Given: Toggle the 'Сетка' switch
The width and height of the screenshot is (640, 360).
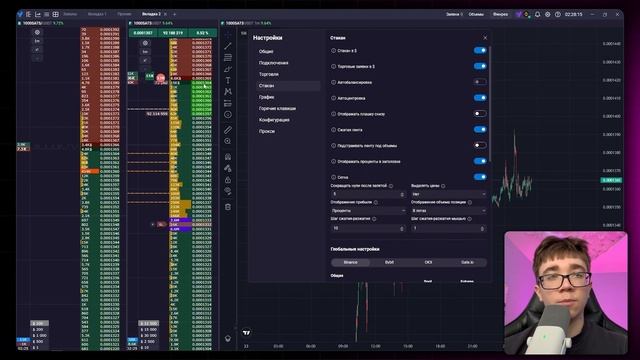Looking at the screenshot, I should pyautogui.click(x=480, y=177).
